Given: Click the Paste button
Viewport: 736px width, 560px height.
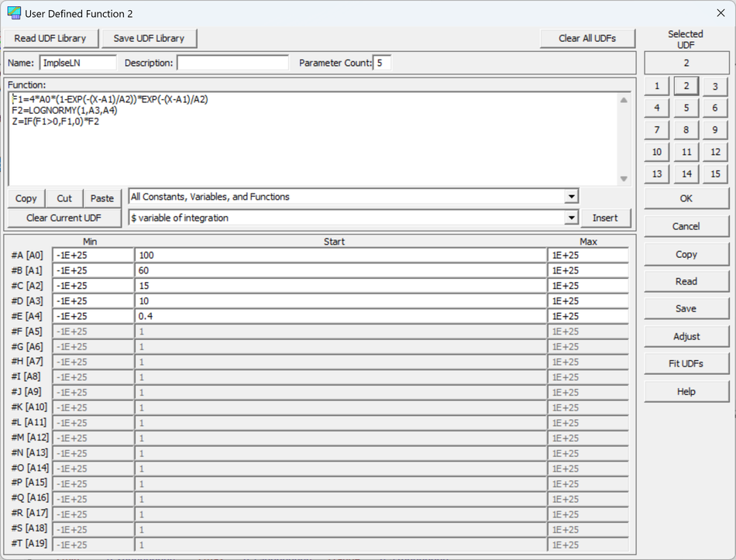Looking at the screenshot, I should pos(102,198).
